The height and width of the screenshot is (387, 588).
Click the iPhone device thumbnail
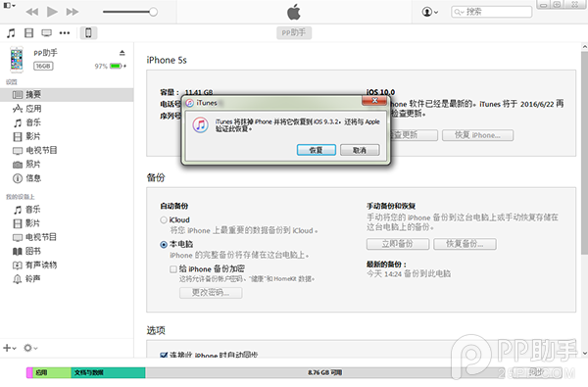pyautogui.click(x=17, y=59)
